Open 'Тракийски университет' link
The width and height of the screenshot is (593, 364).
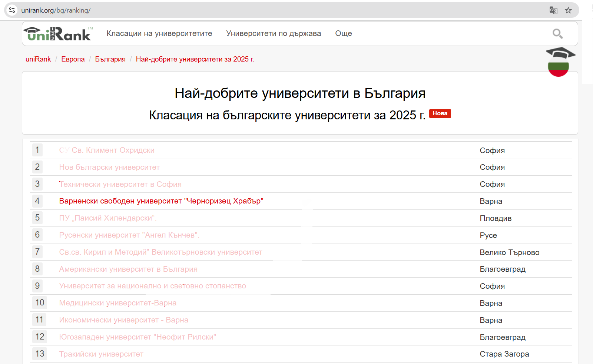(101, 354)
